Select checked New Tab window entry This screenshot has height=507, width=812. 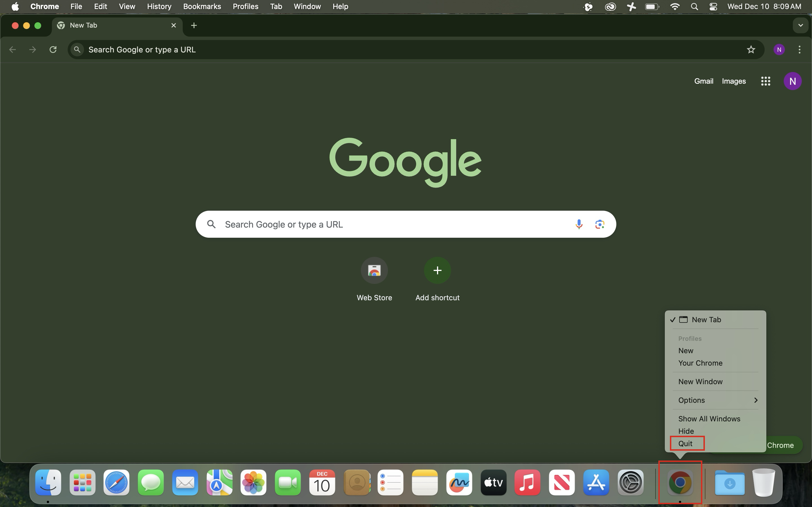pos(706,320)
